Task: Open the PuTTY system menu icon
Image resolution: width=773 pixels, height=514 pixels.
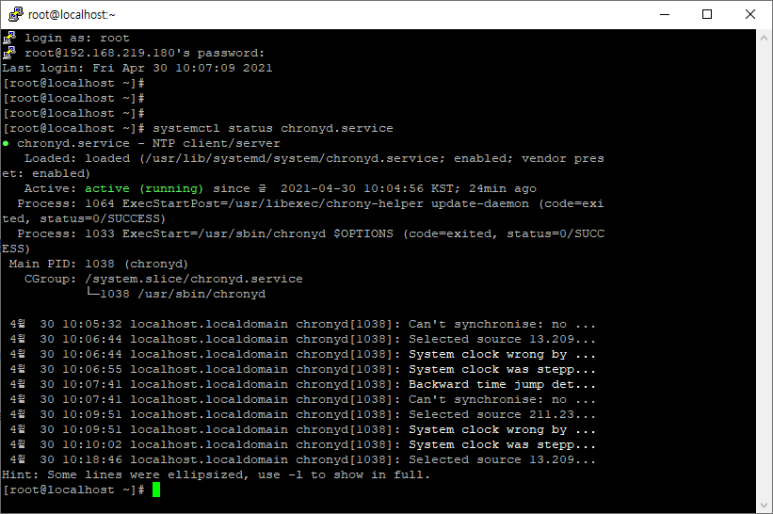Action: [x=15, y=14]
